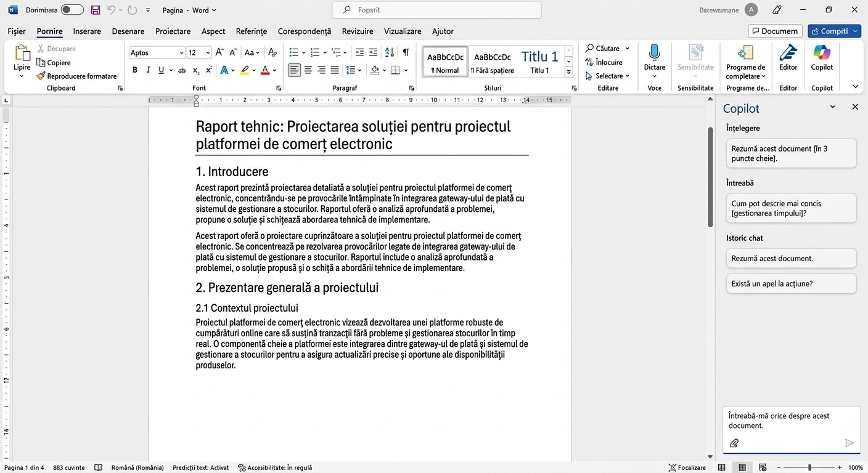Apply subscript formatting
Viewport: 868px width, 473px height.
(196, 70)
